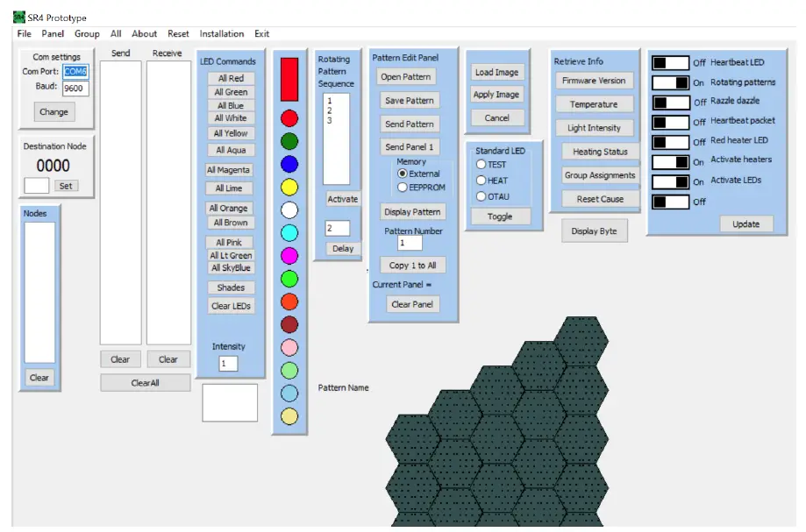Open the Panel menu
Image resolution: width=806 pixels, height=532 pixels.
53,33
